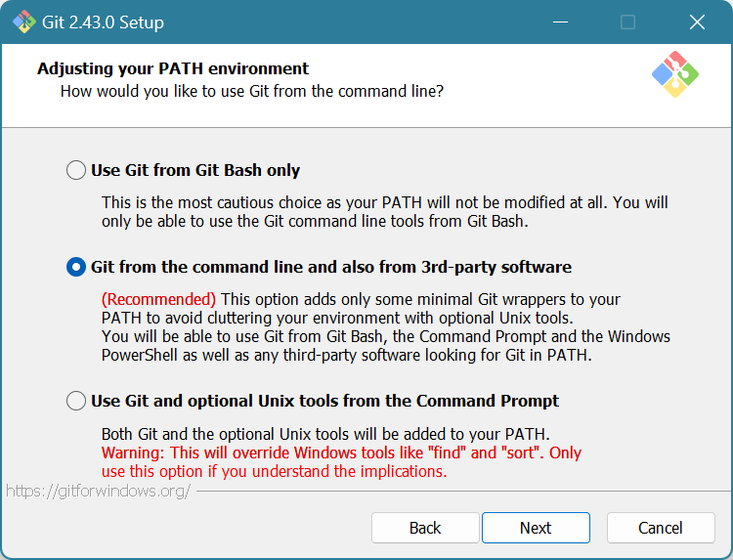Minimize the Git Setup window
Screen dimensions: 733x560
pos(559,22)
